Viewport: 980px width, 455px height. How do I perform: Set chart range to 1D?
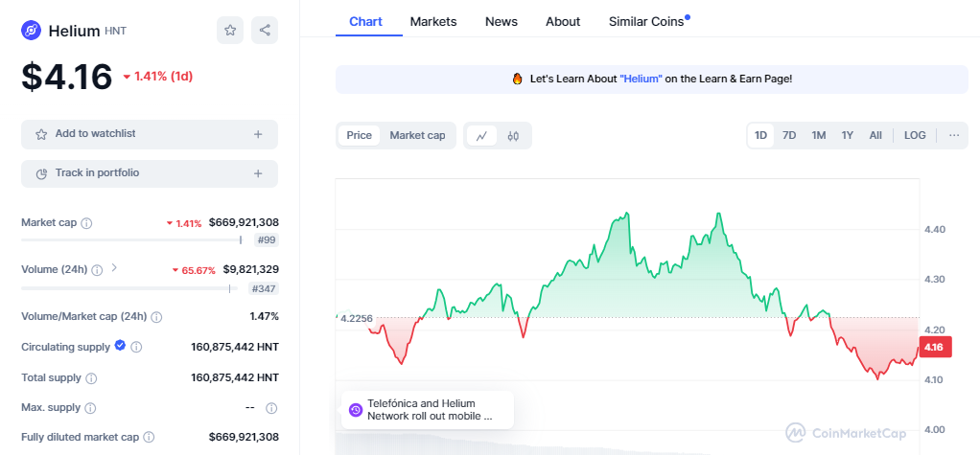(760, 135)
